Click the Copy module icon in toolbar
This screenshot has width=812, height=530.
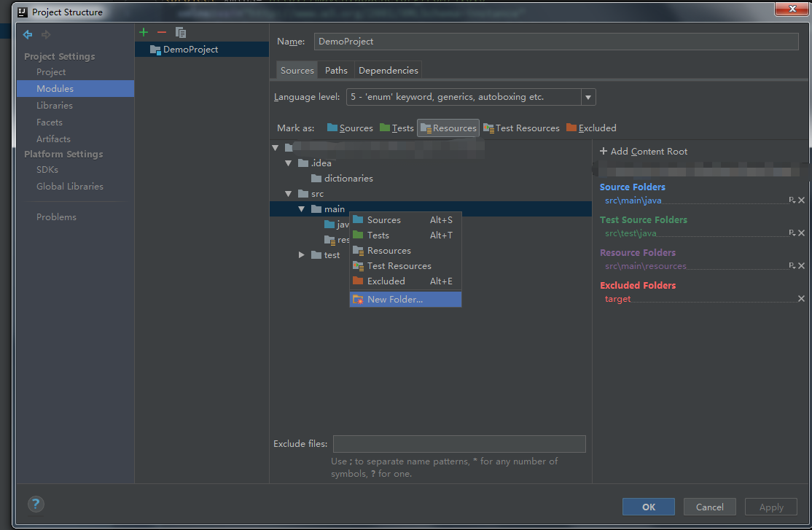(180, 32)
